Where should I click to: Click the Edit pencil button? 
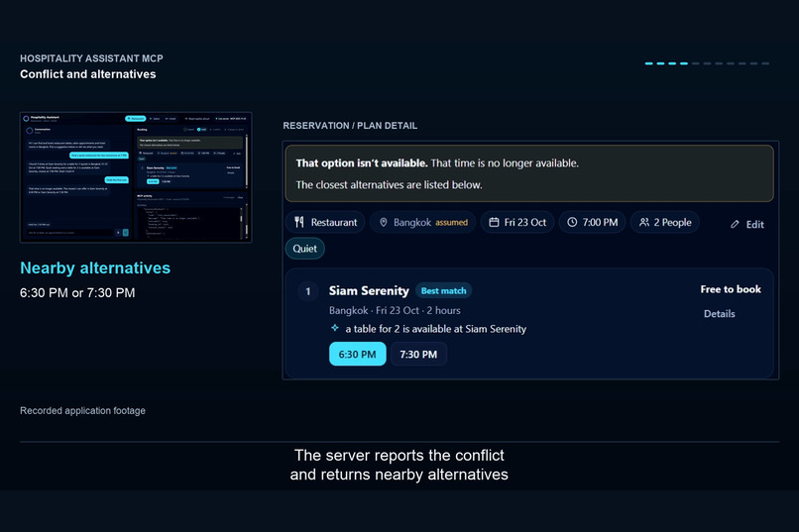pyautogui.click(x=747, y=225)
